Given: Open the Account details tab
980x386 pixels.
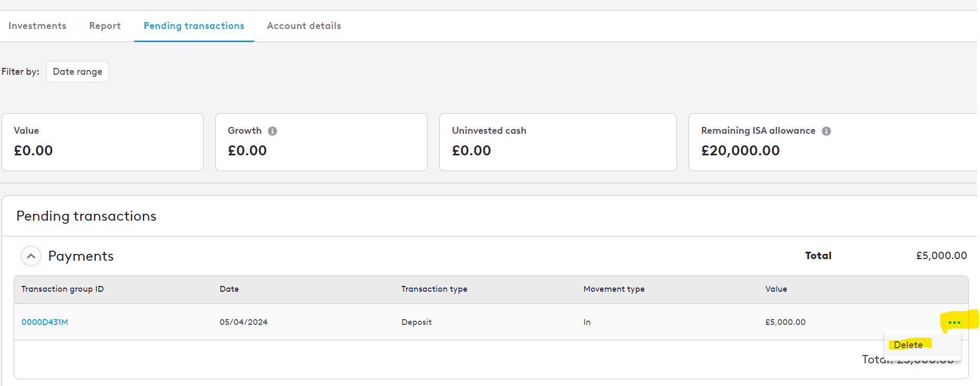Looking at the screenshot, I should pyautogui.click(x=304, y=26).
